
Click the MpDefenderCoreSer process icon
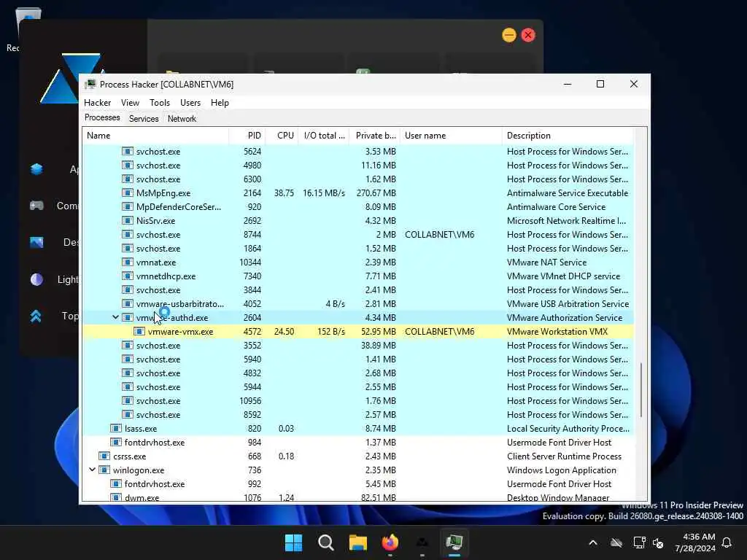(x=127, y=206)
